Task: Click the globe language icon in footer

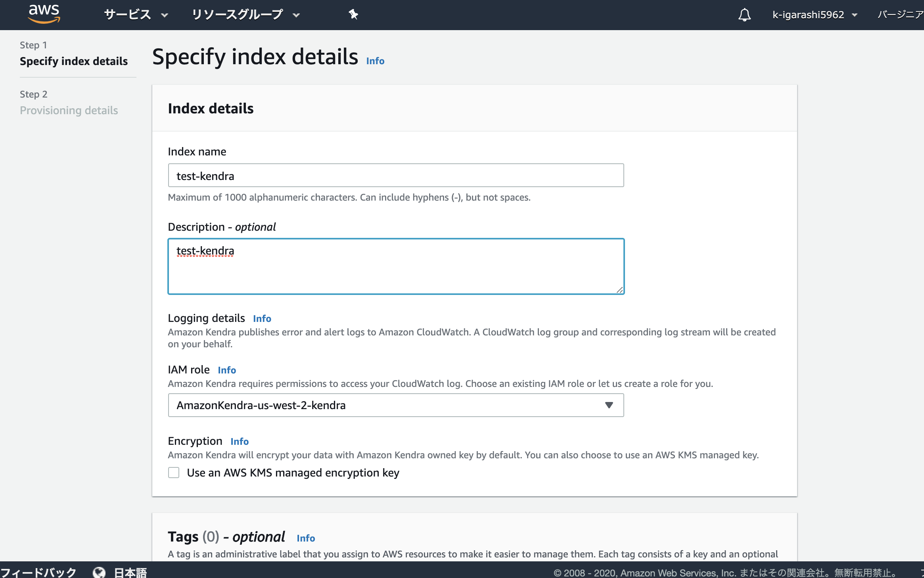Action: (99, 572)
